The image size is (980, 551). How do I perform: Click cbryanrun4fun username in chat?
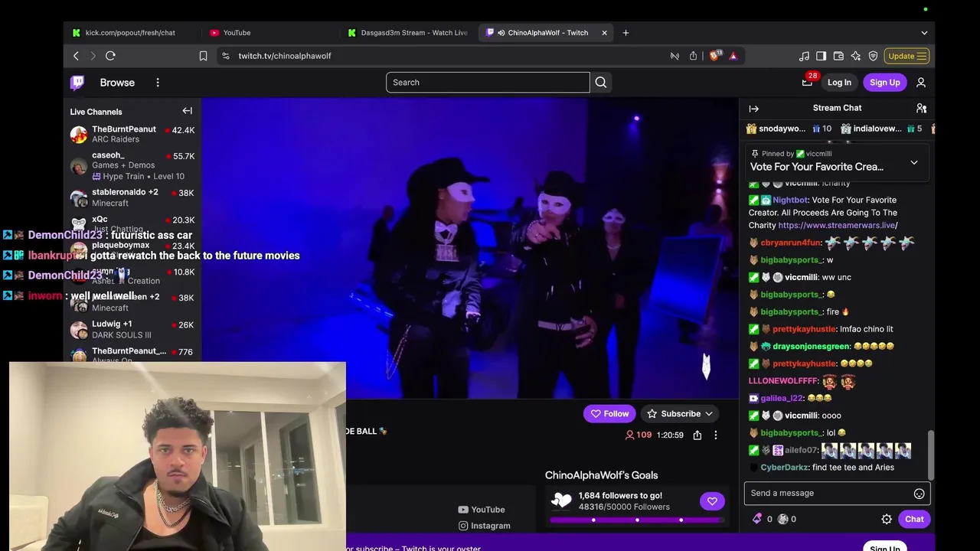tap(790, 243)
